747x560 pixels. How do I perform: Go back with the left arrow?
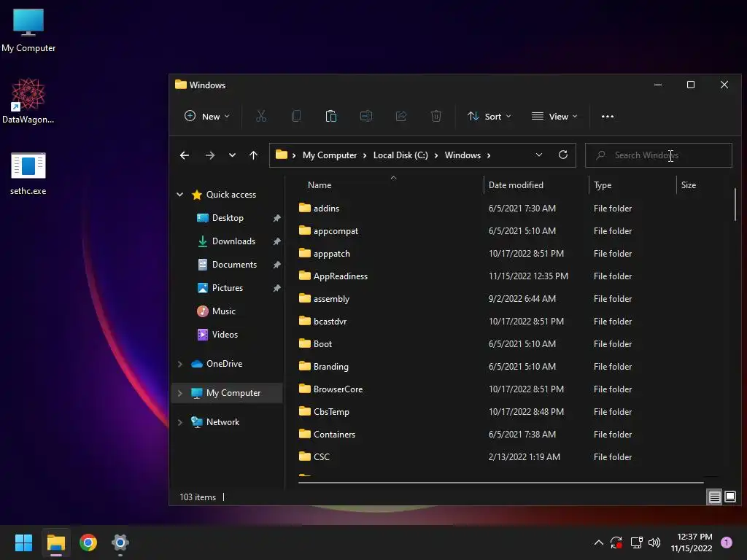[x=185, y=155]
